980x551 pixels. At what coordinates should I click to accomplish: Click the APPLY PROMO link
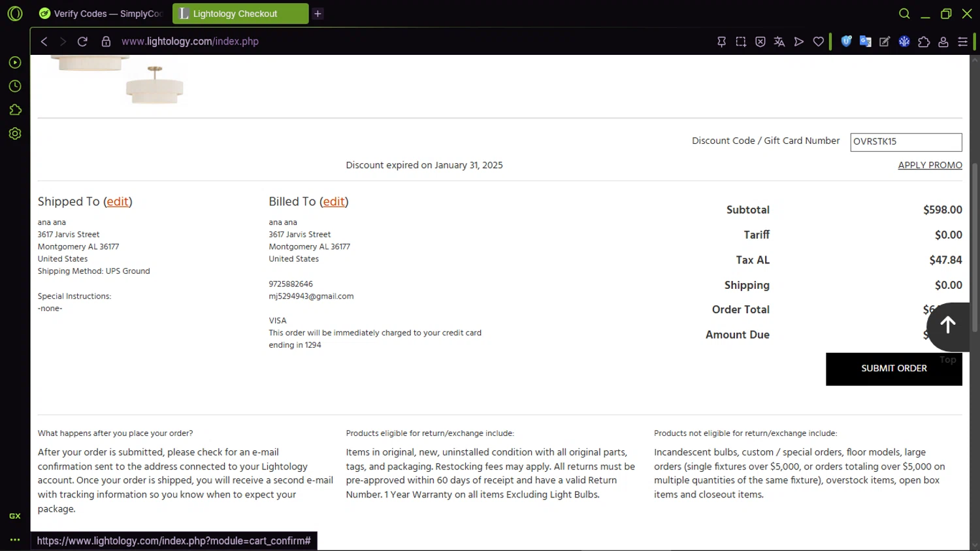[930, 165]
